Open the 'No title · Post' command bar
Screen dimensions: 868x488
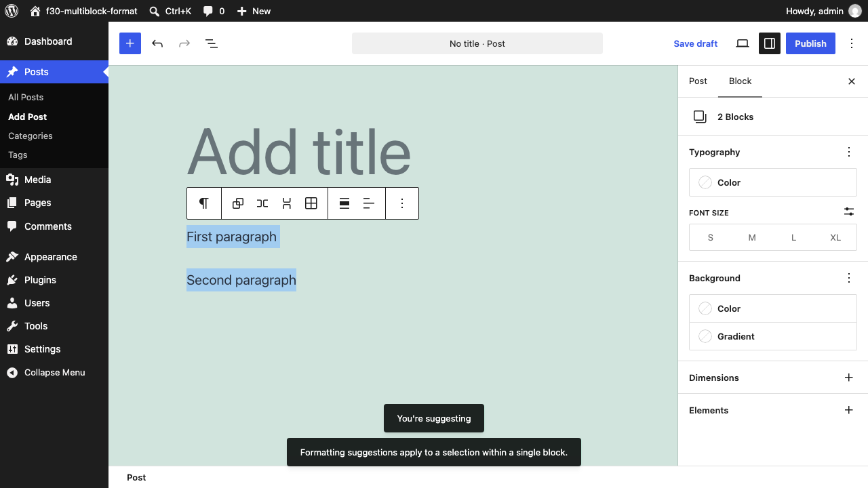[477, 43]
